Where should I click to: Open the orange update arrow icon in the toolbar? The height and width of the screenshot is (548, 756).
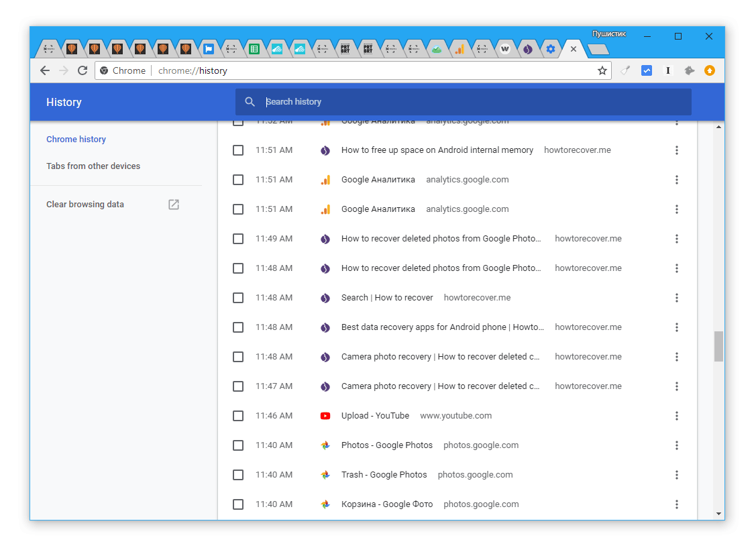pyautogui.click(x=709, y=71)
